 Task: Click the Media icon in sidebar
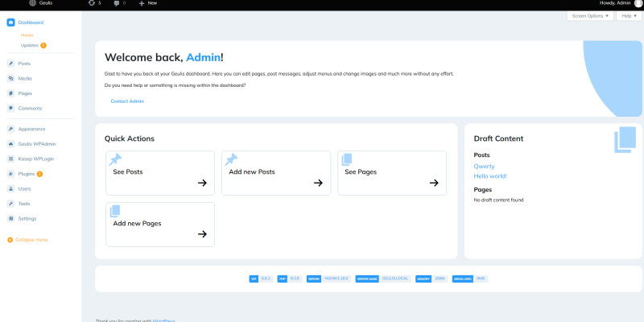(x=10, y=78)
